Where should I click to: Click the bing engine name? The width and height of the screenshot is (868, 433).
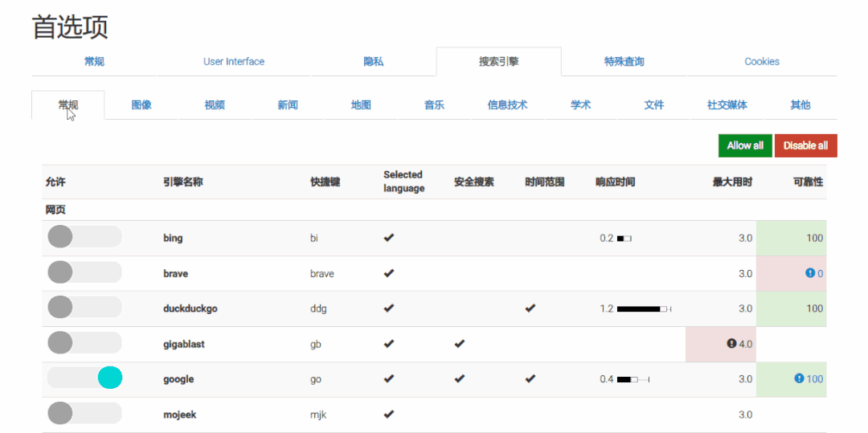click(x=173, y=239)
